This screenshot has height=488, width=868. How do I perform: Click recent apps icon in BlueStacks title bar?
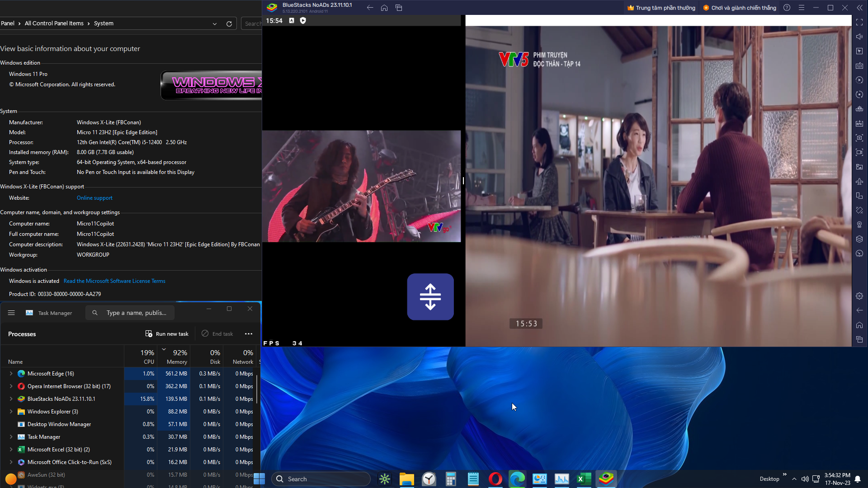click(x=399, y=8)
